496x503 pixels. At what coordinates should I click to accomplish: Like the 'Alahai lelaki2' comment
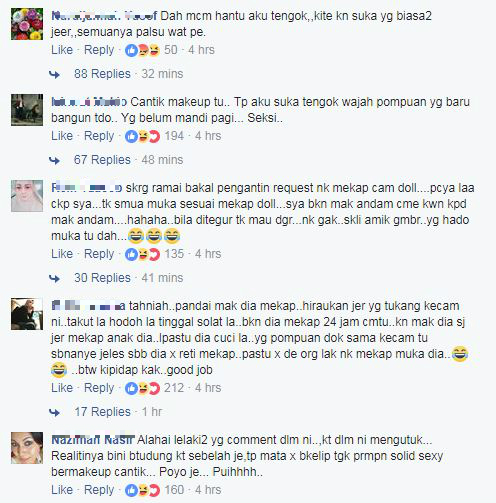coord(62,490)
